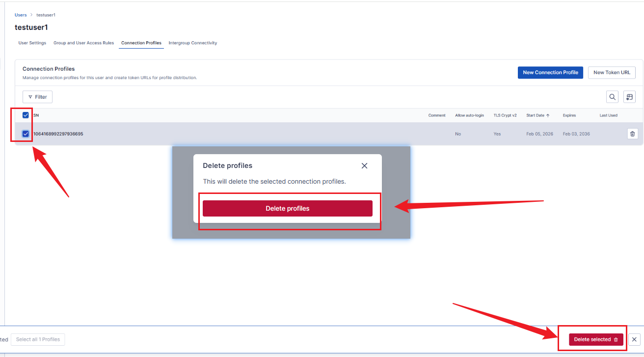Open the search icon in the table toolbar
Viewport: 644px width, 357px height.
[613, 97]
